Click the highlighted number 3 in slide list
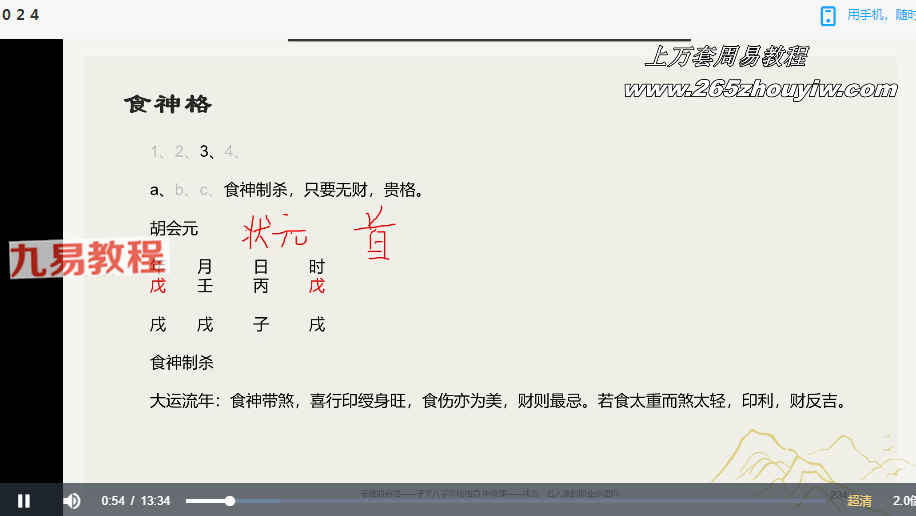916x516 pixels. [205, 152]
